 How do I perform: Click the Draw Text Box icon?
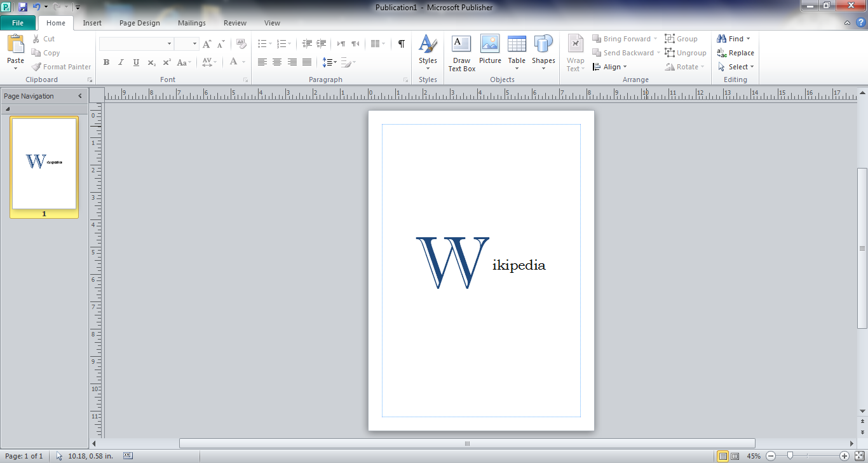coord(461,45)
